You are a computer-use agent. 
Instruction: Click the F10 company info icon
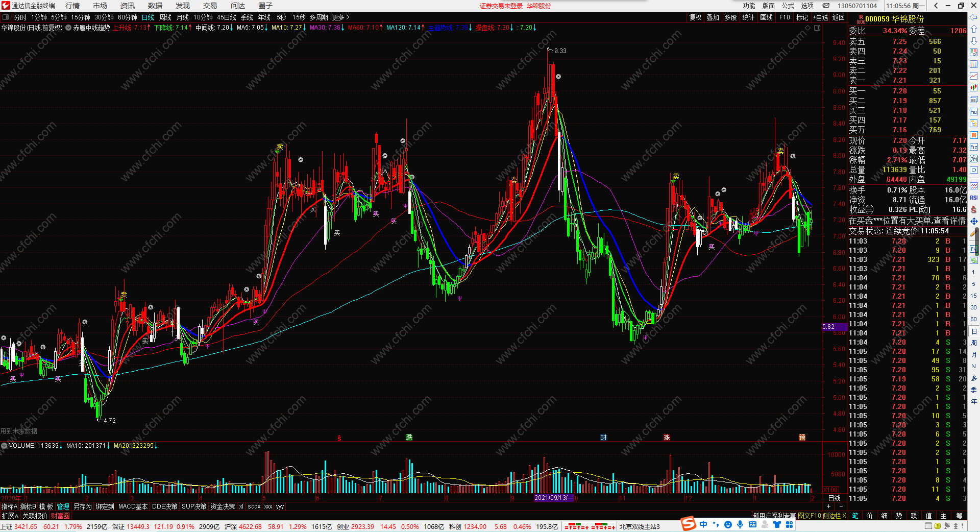click(974, 112)
